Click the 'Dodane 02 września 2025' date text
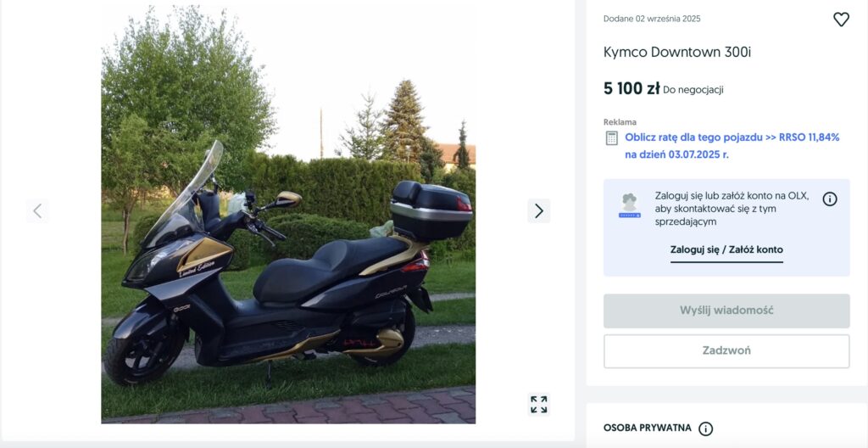Viewport: 868px width, 448px height. coord(652,19)
